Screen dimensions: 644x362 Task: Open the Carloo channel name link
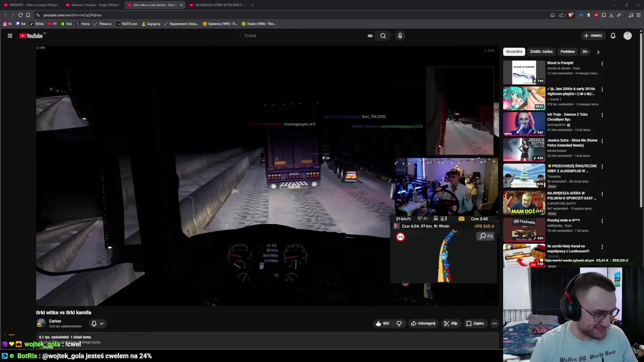(x=55, y=321)
